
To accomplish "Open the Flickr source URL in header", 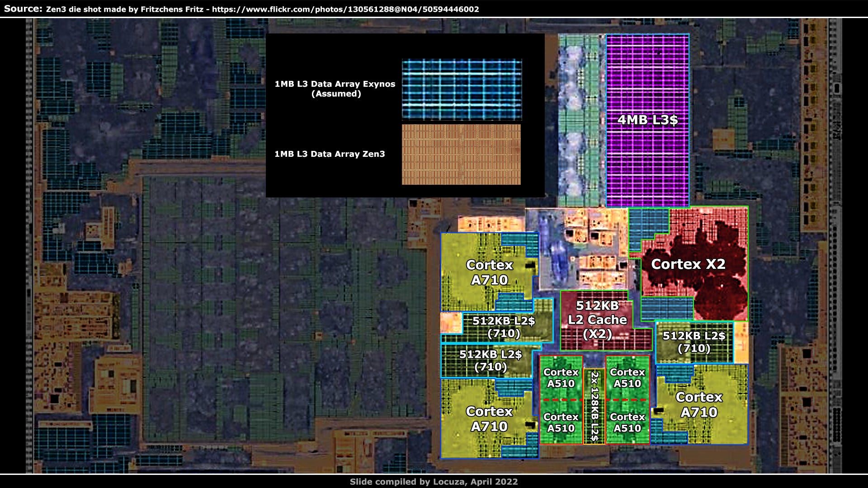I will click(345, 9).
